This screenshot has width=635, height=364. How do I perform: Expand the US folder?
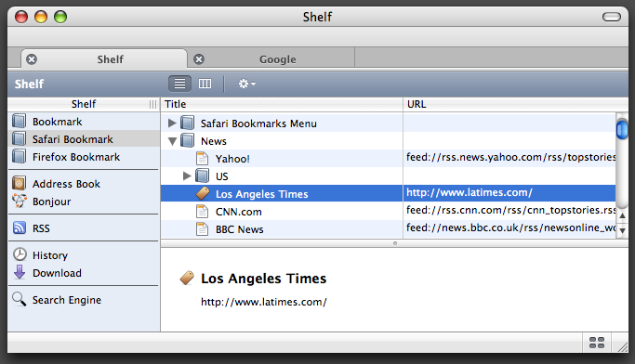click(187, 175)
